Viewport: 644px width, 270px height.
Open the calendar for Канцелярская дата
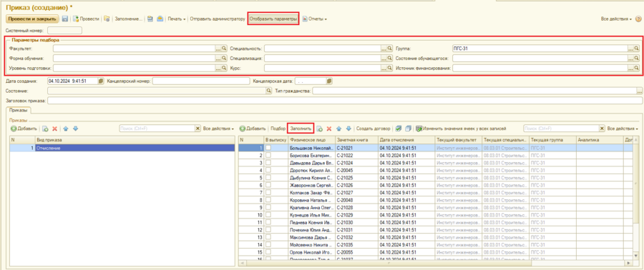(329, 81)
